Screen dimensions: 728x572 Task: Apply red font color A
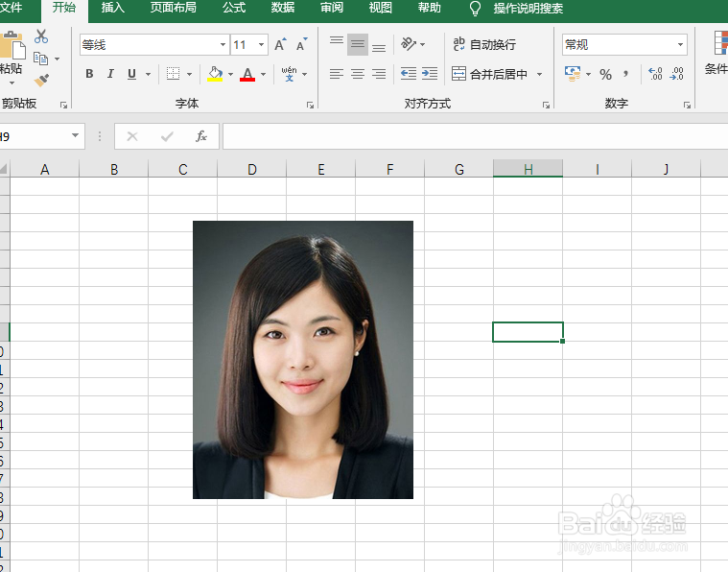(247, 74)
